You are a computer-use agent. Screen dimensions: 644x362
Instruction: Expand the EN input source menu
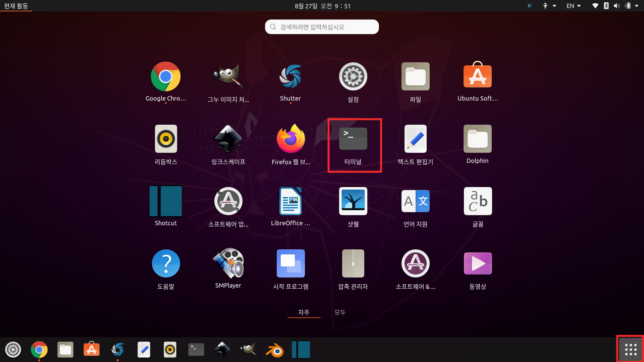click(574, 6)
